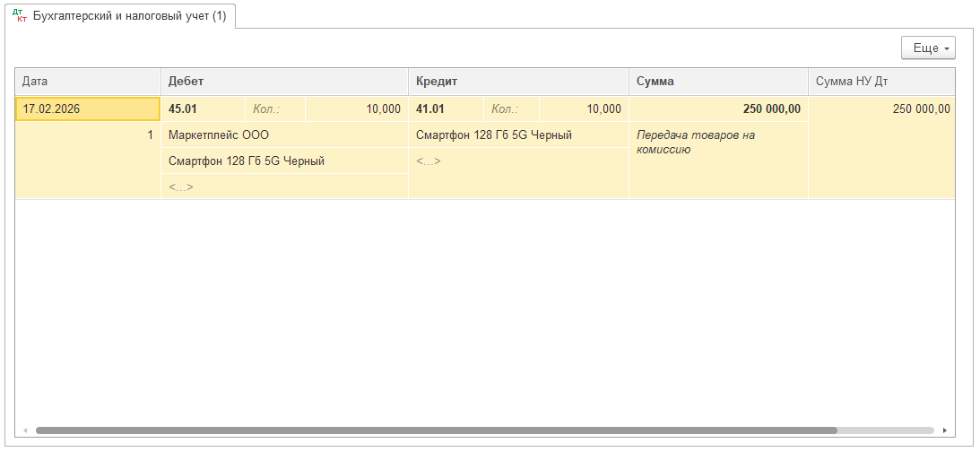Click the Дебет column header
This screenshot has width=980, height=452.
coord(284,82)
